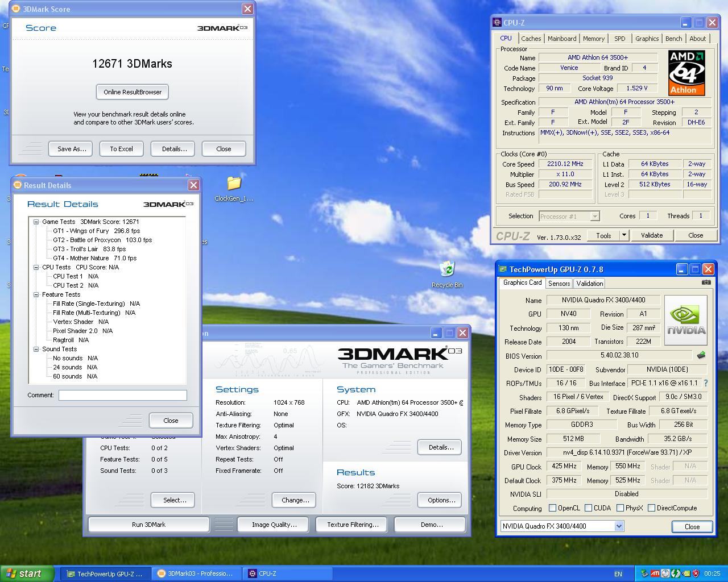The width and height of the screenshot is (728, 582).
Task: Collapse the Feature Tests tree node
Action: coord(36,294)
